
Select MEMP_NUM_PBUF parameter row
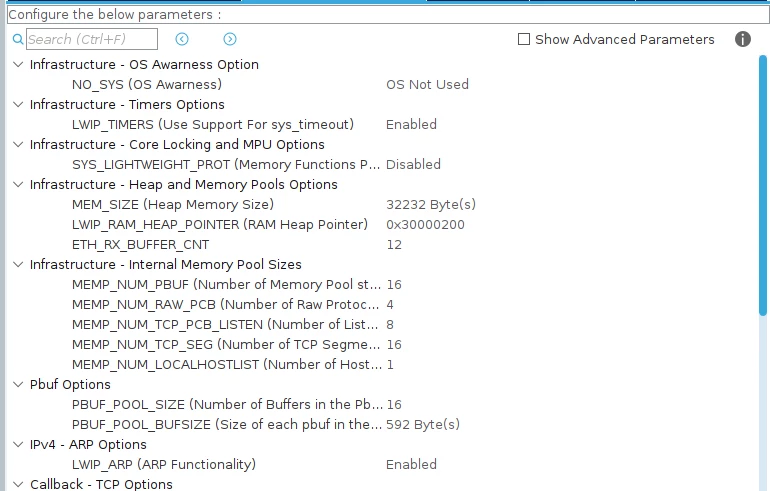pos(226,285)
